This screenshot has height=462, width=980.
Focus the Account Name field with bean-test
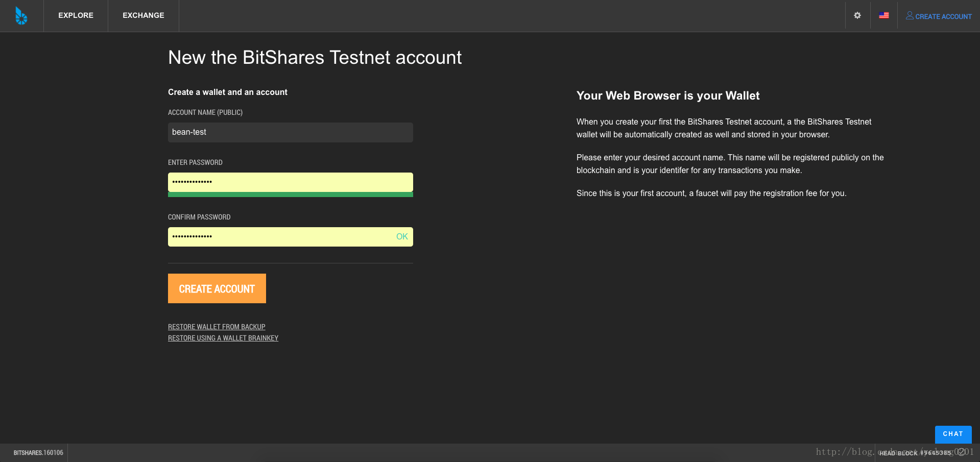291,132
